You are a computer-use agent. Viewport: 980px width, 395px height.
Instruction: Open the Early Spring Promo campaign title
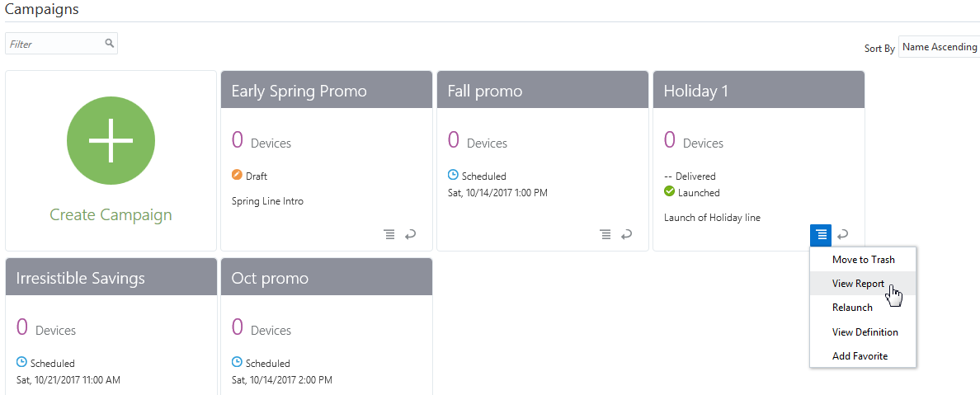pos(299,91)
